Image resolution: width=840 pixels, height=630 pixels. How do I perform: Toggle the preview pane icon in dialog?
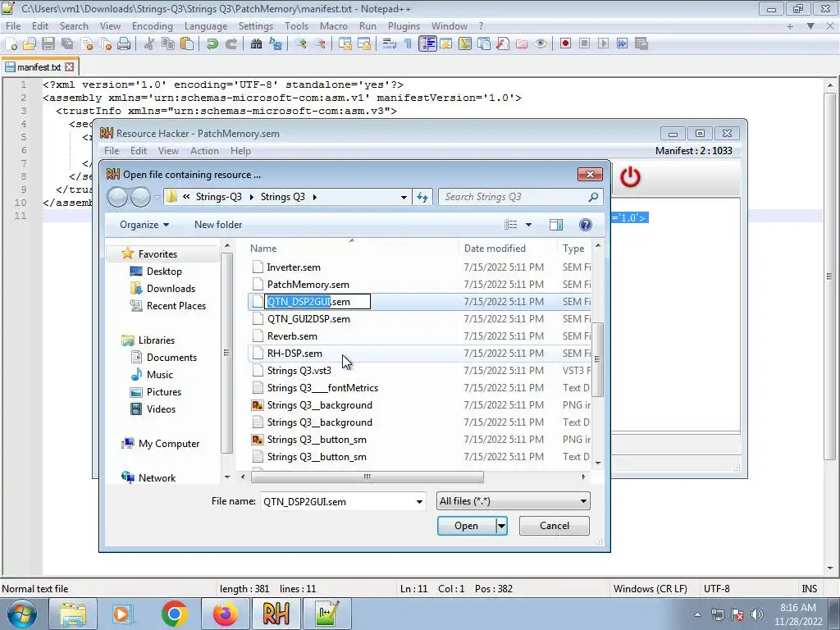tap(556, 225)
